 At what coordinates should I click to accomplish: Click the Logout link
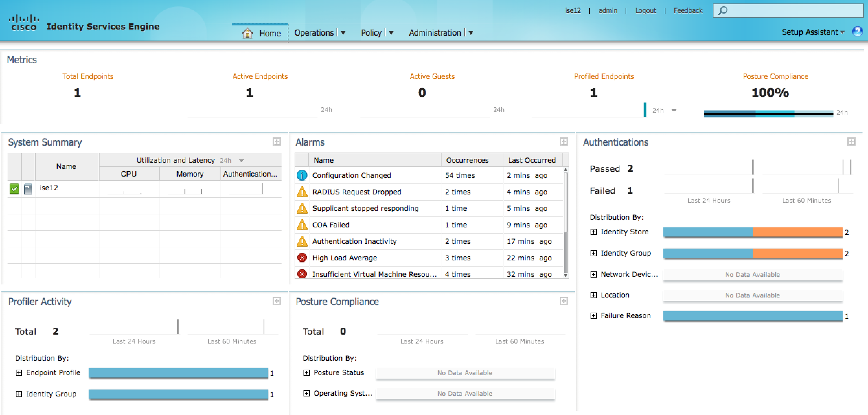pos(645,11)
